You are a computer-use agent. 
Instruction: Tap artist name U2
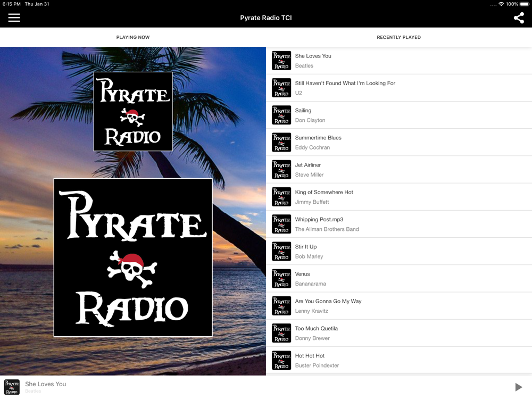298,93
